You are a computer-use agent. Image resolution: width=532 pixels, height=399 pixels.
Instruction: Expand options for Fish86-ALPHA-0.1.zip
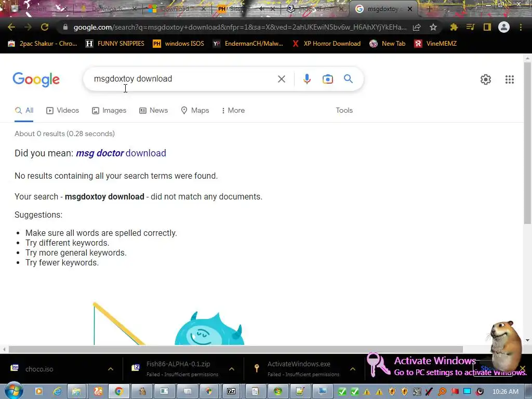232,369
